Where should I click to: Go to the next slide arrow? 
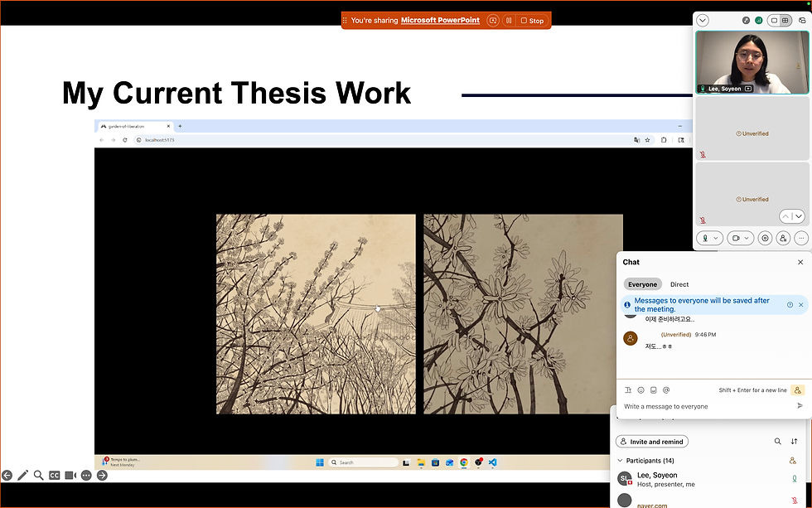(102, 476)
